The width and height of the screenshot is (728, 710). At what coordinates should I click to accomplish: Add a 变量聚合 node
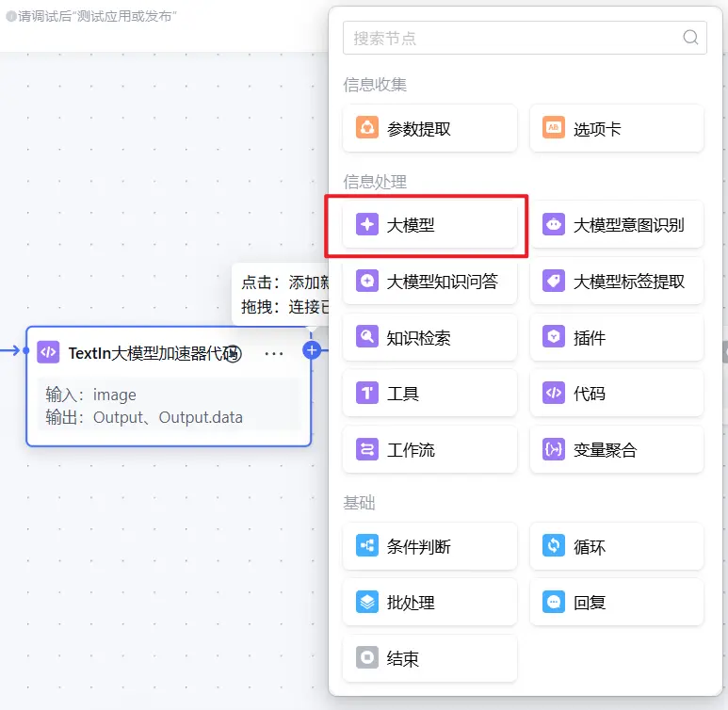pos(617,449)
